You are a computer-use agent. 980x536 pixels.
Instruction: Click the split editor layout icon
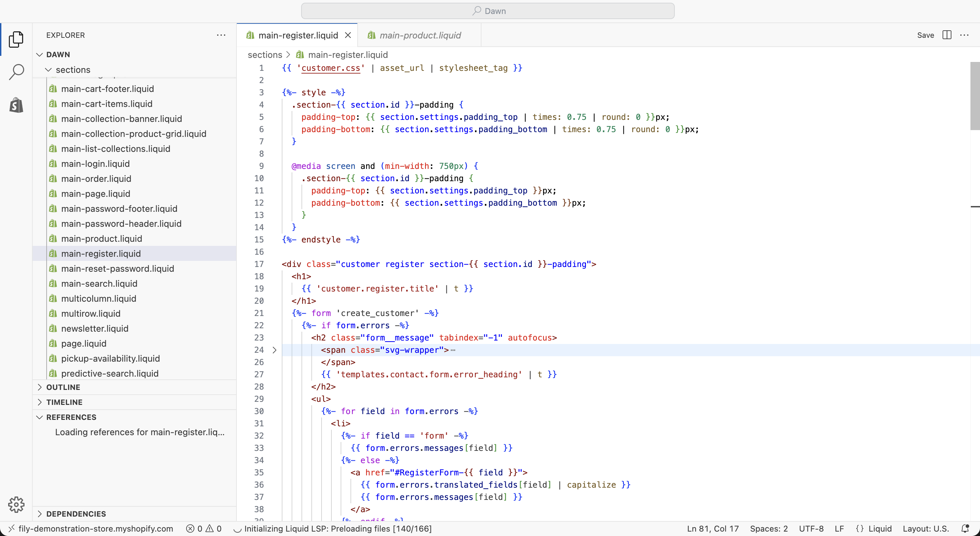947,35
